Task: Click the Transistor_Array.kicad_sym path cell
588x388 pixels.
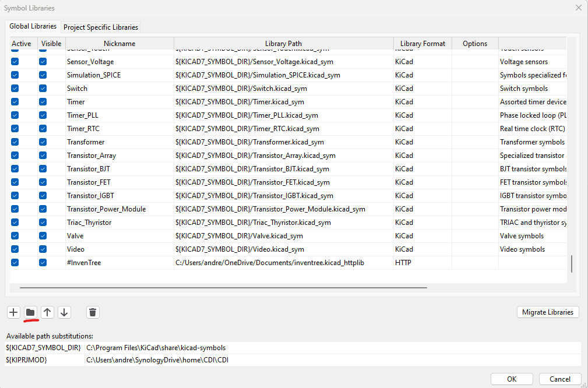Action: [283, 156]
